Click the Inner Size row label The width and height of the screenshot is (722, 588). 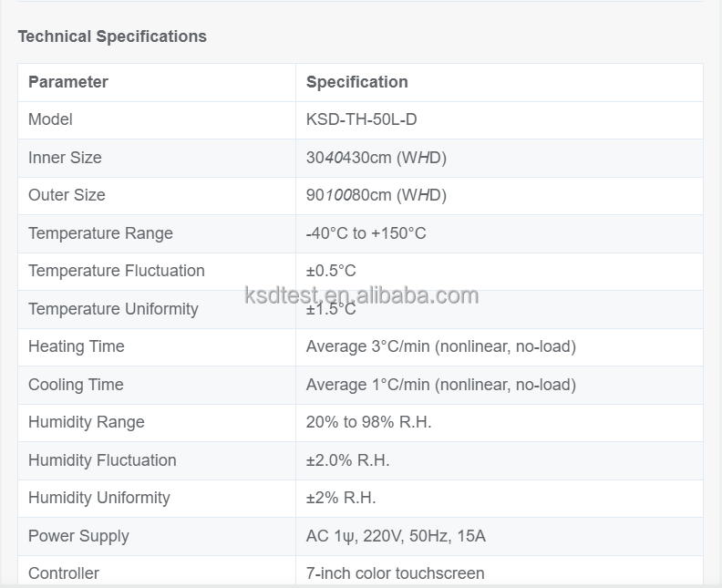[65, 158]
